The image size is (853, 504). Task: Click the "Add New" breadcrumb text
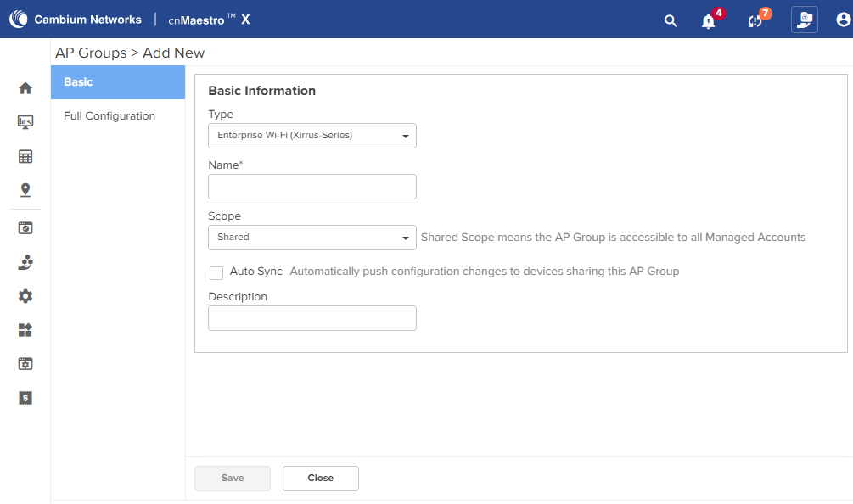[173, 53]
